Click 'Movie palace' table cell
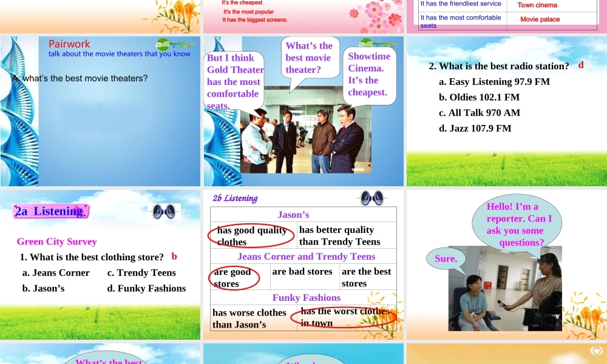The width and height of the screenshot is (607, 364). pyautogui.click(x=540, y=19)
